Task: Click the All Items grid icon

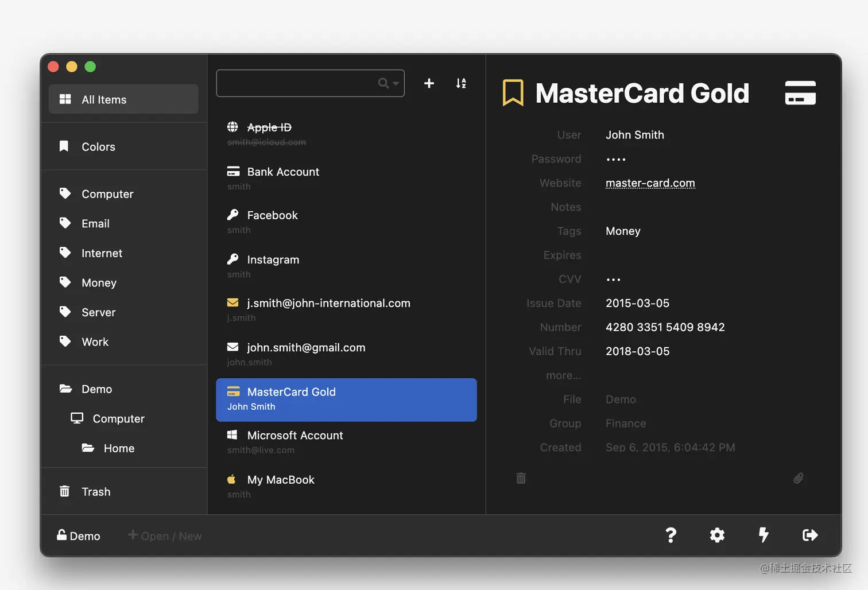Action: point(65,99)
